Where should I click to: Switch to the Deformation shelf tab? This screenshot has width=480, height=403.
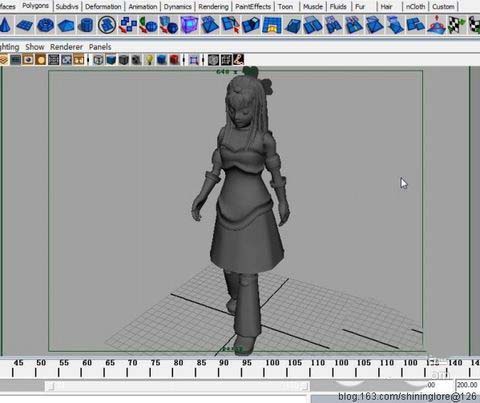pos(103,6)
